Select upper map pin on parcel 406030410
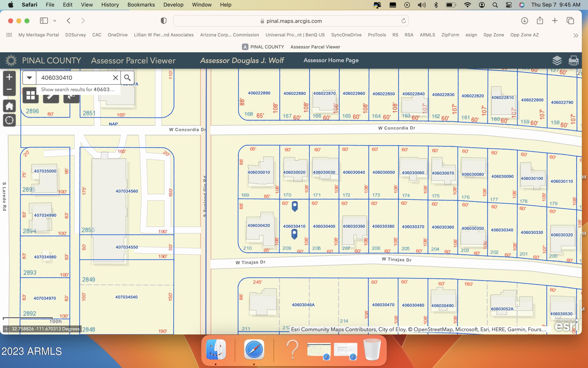This screenshot has height=368, width=588. 295,206
